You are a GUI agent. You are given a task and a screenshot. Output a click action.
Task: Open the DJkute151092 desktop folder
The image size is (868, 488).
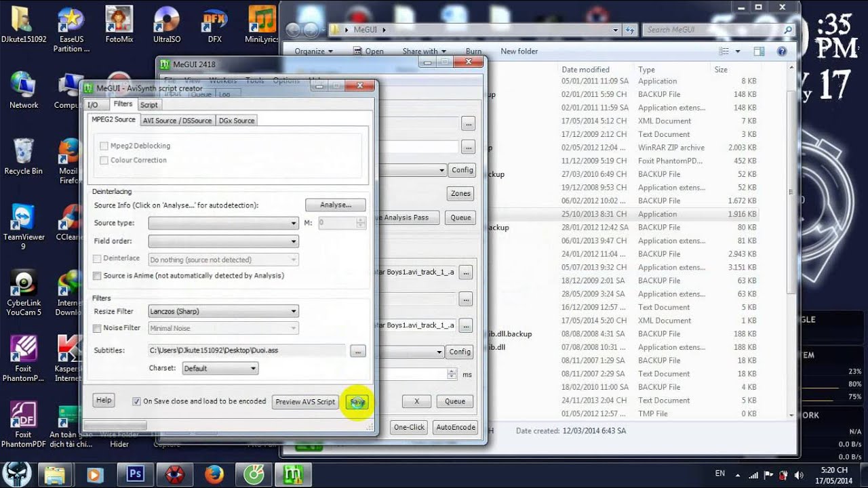(22, 24)
